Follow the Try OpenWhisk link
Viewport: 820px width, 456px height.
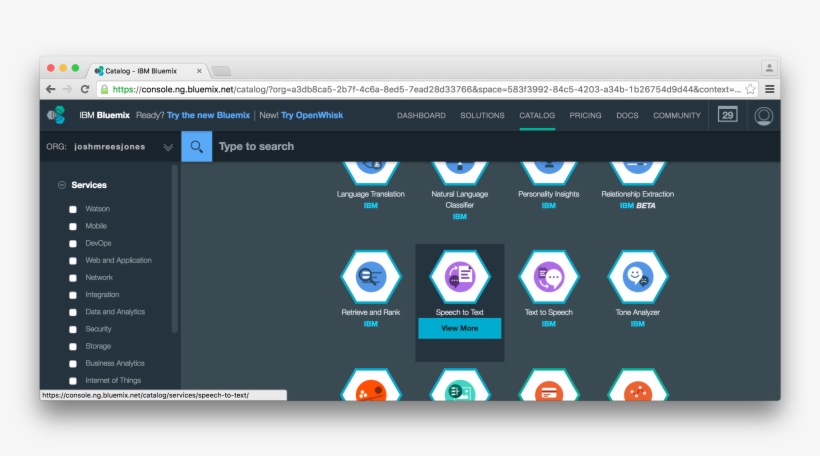[x=312, y=115]
